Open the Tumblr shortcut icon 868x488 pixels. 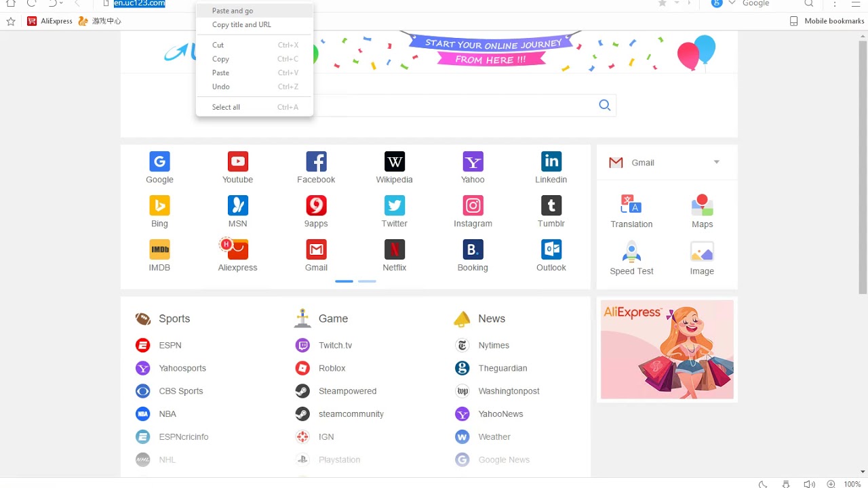pyautogui.click(x=551, y=205)
